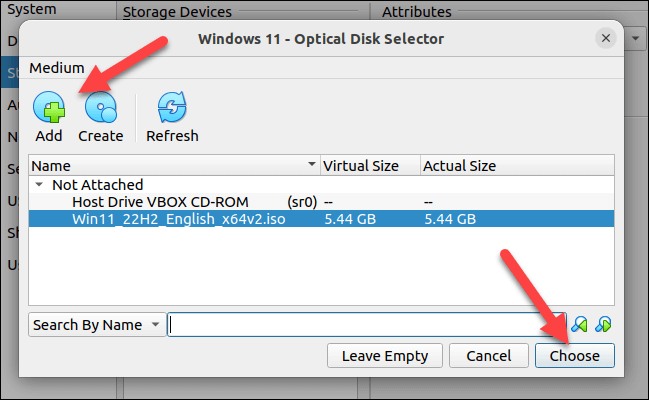Confirm selection with the Choose button
The image size is (649, 400).
(x=574, y=356)
